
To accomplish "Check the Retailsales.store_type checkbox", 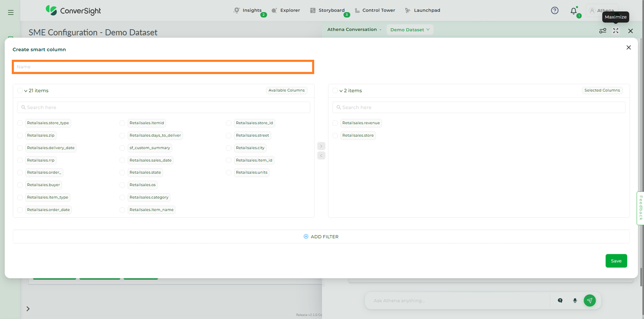I will coord(20,123).
